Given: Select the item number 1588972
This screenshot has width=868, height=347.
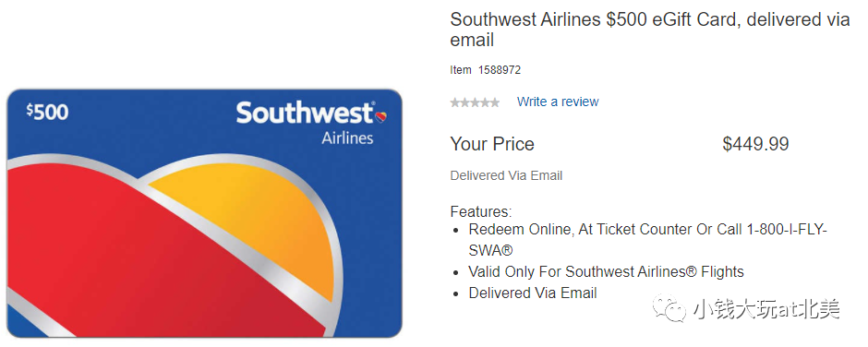Looking at the screenshot, I should [x=500, y=70].
